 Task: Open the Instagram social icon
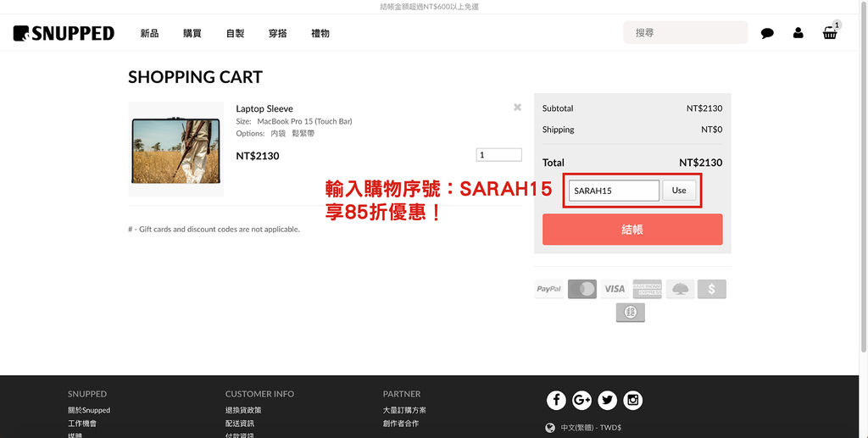click(632, 400)
